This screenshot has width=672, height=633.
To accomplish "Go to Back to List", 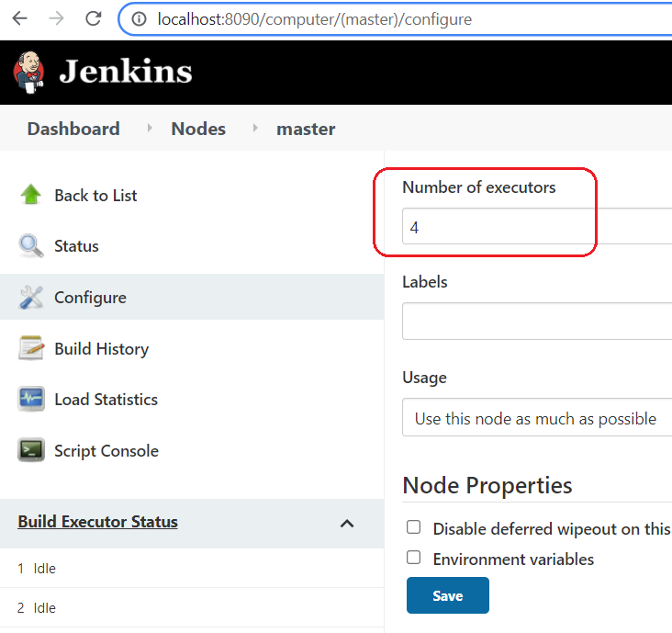I will point(95,196).
